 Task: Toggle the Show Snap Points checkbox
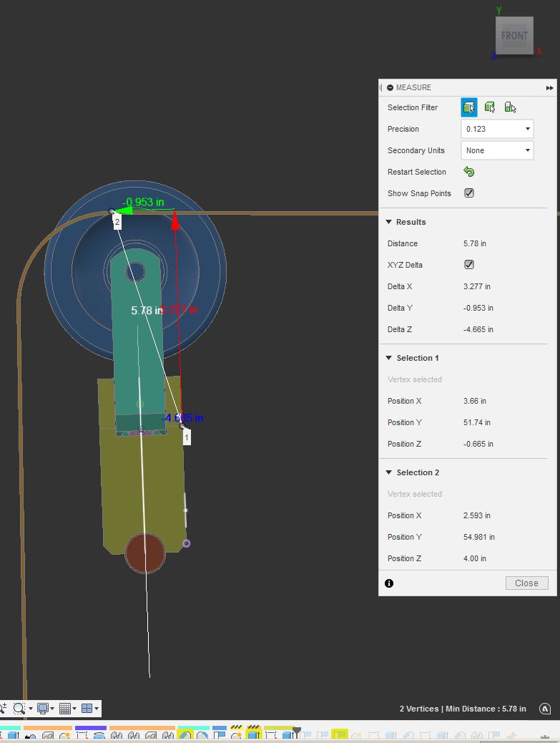click(469, 193)
